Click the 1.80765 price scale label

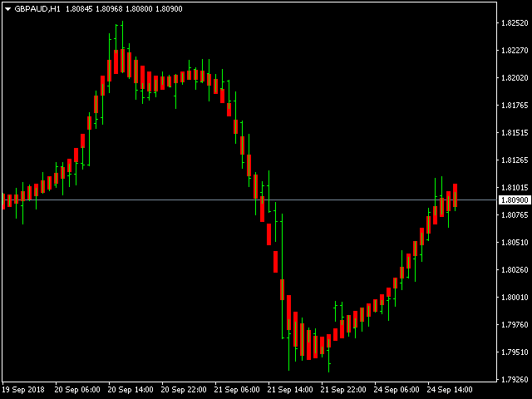[x=515, y=215]
